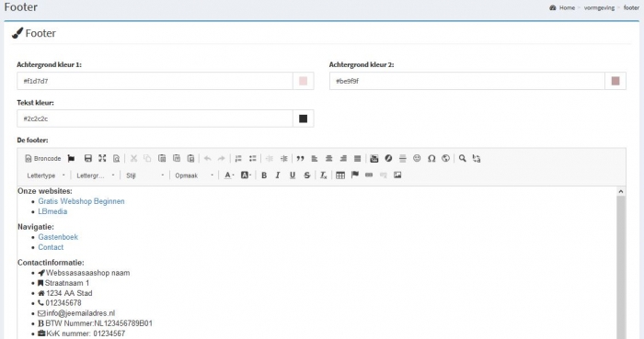Toggle underline formatting

click(293, 175)
